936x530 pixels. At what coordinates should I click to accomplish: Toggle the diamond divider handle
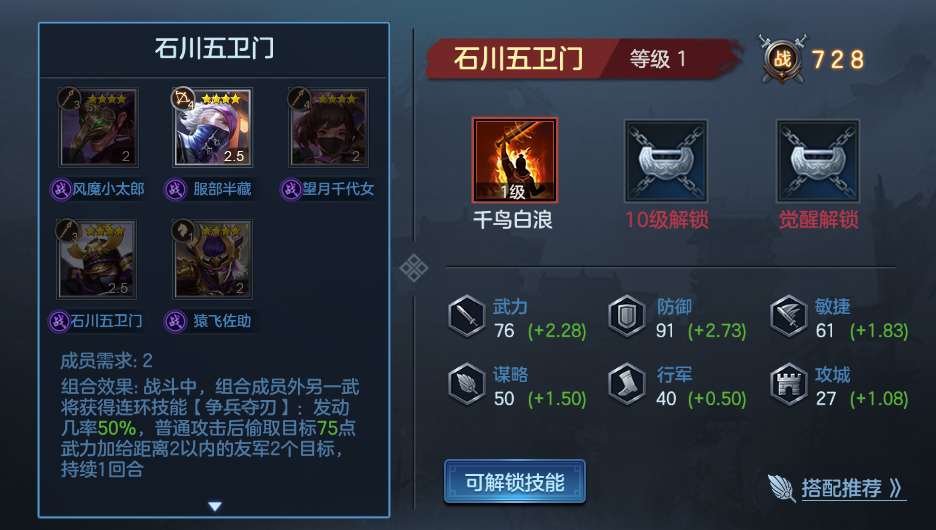click(414, 268)
